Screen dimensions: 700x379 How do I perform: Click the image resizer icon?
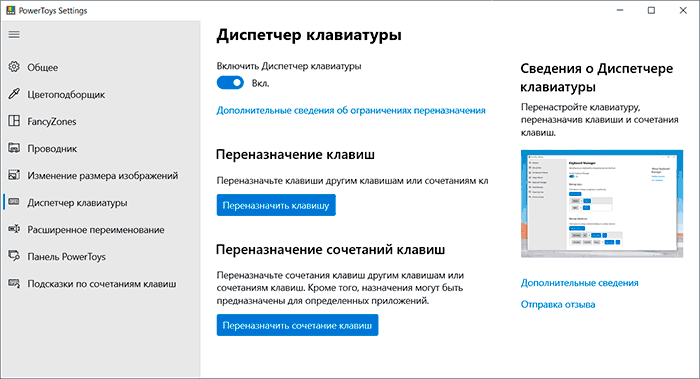tap(14, 175)
